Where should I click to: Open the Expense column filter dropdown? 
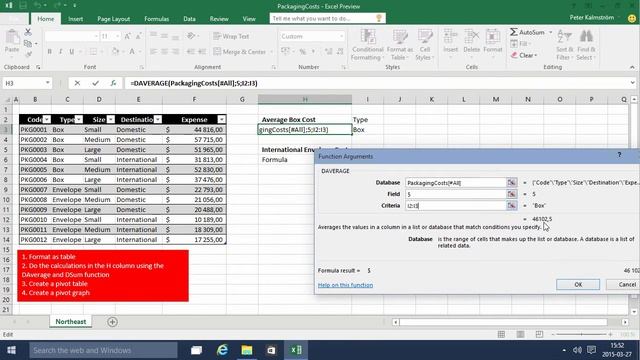point(221,119)
